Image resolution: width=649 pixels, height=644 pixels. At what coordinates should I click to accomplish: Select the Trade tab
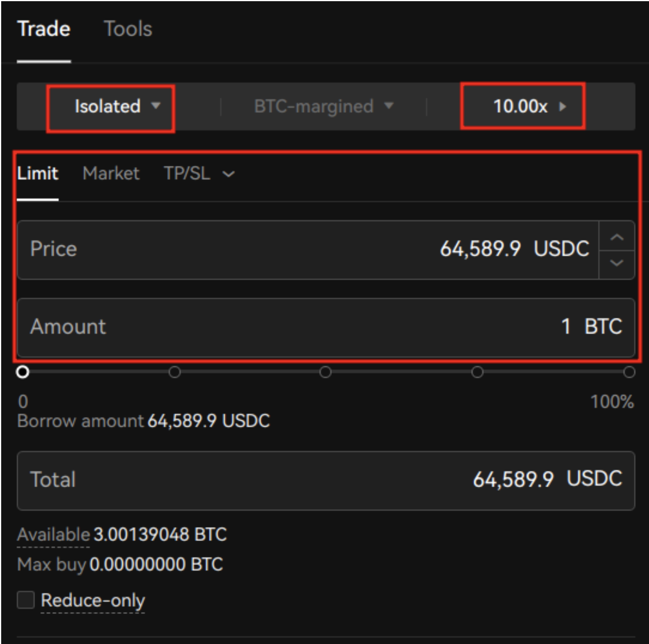(44, 29)
